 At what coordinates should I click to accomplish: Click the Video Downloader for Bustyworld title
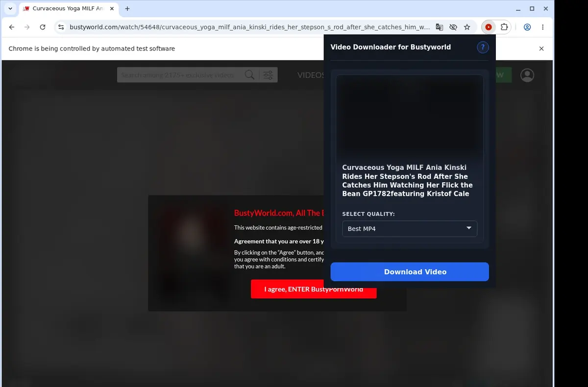(x=391, y=47)
